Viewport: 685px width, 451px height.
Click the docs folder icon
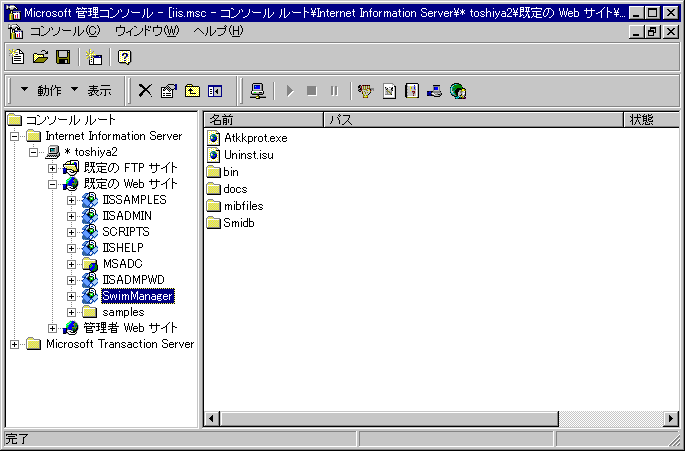click(x=214, y=189)
